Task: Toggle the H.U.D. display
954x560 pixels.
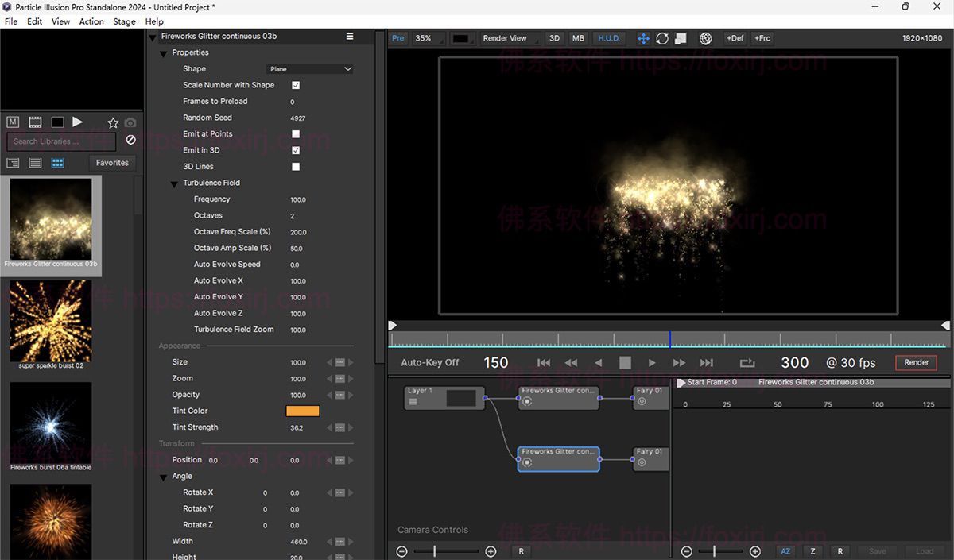Action: click(x=608, y=37)
